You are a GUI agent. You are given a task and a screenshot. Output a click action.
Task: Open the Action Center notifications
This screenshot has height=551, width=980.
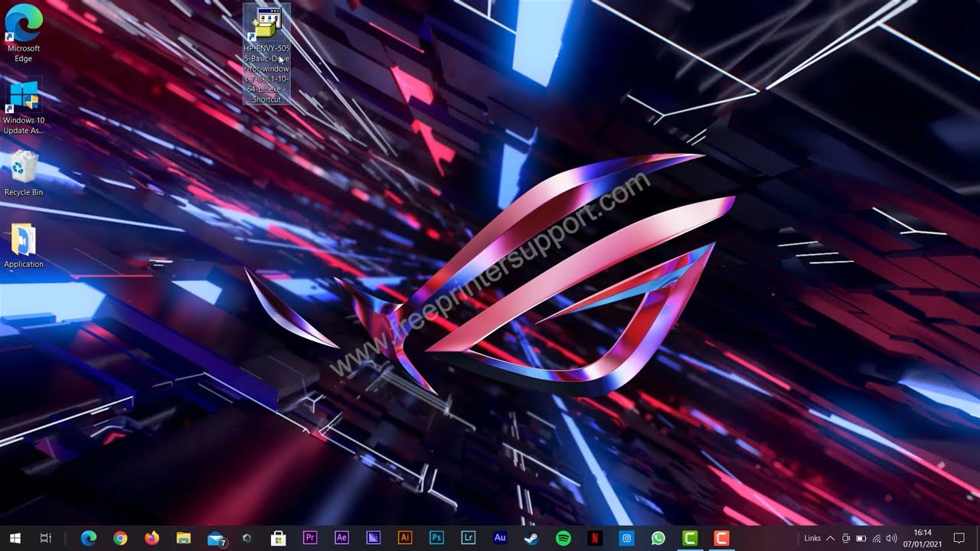coord(959,538)
